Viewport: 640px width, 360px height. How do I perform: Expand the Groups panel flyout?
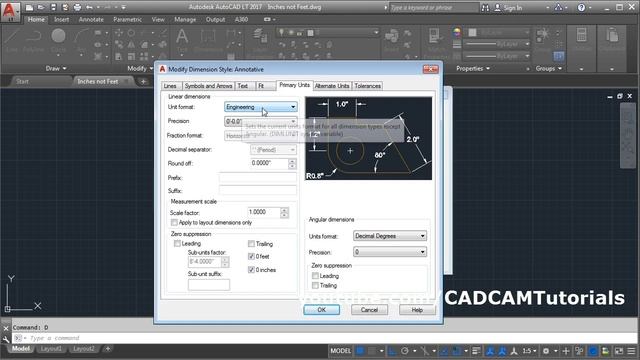(x=549, y=69)
